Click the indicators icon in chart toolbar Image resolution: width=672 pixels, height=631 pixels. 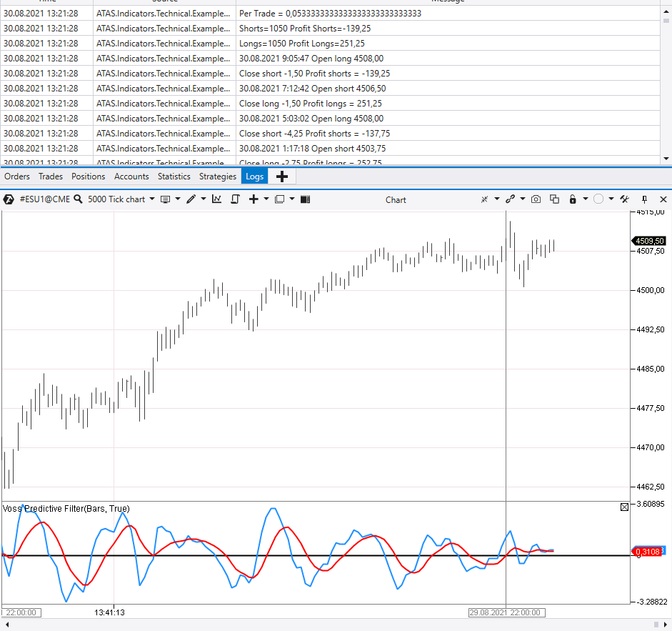[x=216, y=199]
